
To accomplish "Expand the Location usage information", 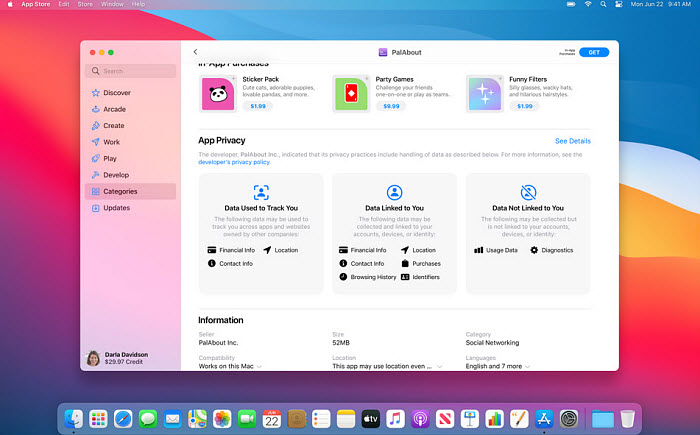I will point(387,366).
